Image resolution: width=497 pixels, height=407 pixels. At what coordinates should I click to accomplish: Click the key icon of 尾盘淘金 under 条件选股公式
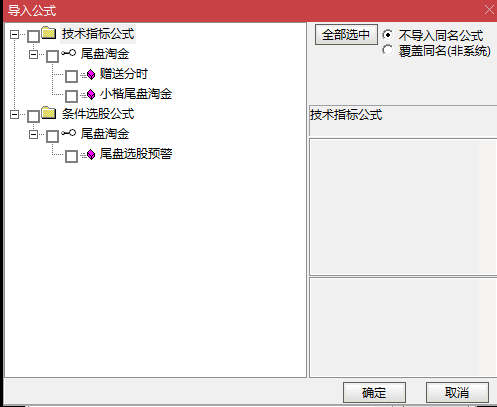pos(68,133)
